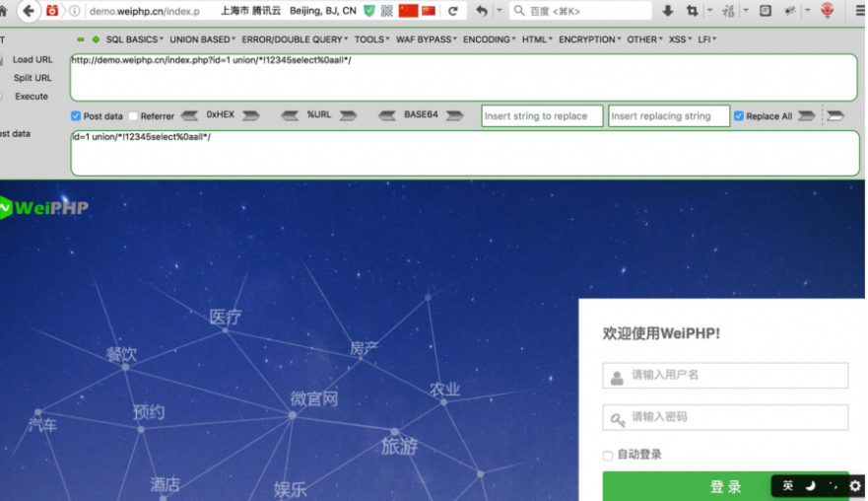Enable the Referrer checkbox
The width and height of the screenshot is (868, 501).
click(x=133, y=115)
